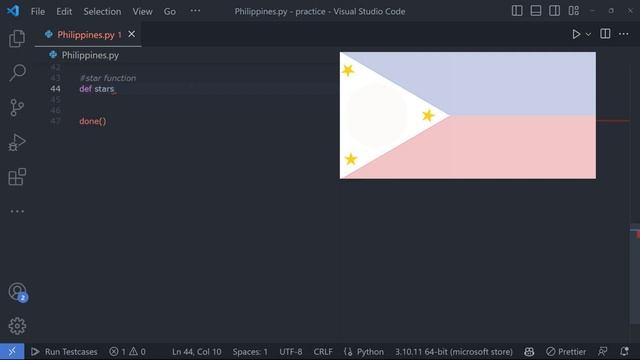Click Prettier in status bar

(x=566, y=351)
